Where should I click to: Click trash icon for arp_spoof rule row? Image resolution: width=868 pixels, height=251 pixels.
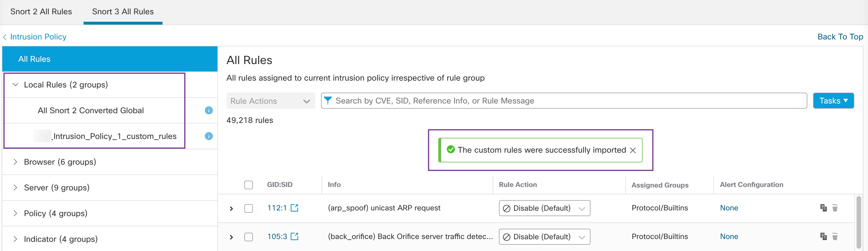coord(835,208)
